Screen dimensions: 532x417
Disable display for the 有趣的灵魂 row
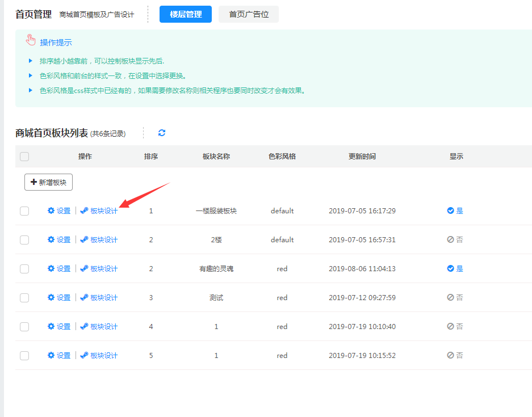click(x=455, y=268)
